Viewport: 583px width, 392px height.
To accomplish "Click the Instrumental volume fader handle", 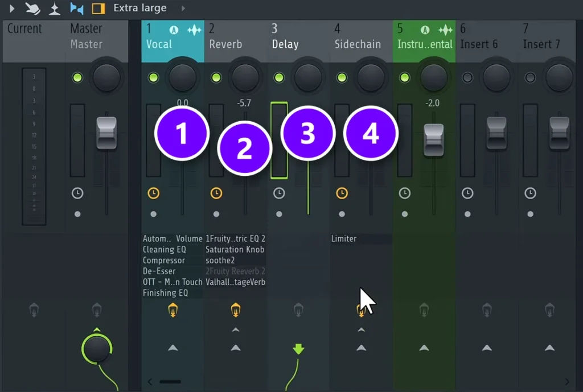I will pyautogui.click(x=433, y=140).
